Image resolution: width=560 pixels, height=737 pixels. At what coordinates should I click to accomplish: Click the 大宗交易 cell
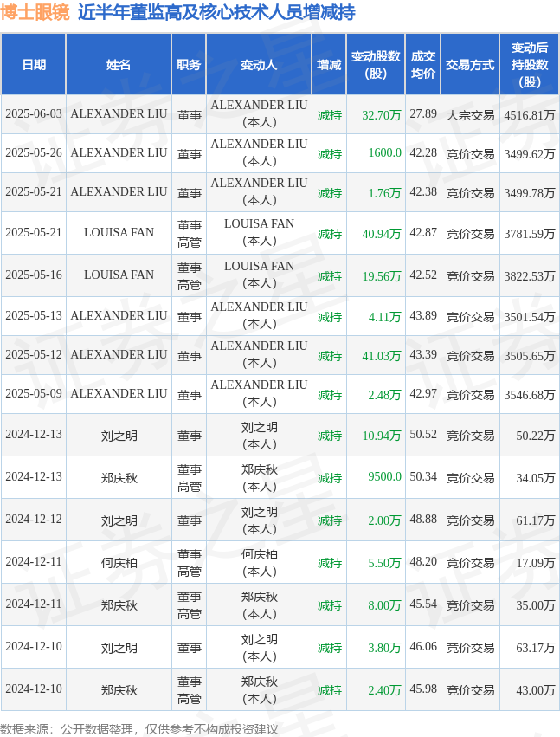click(x=470, y=115)
